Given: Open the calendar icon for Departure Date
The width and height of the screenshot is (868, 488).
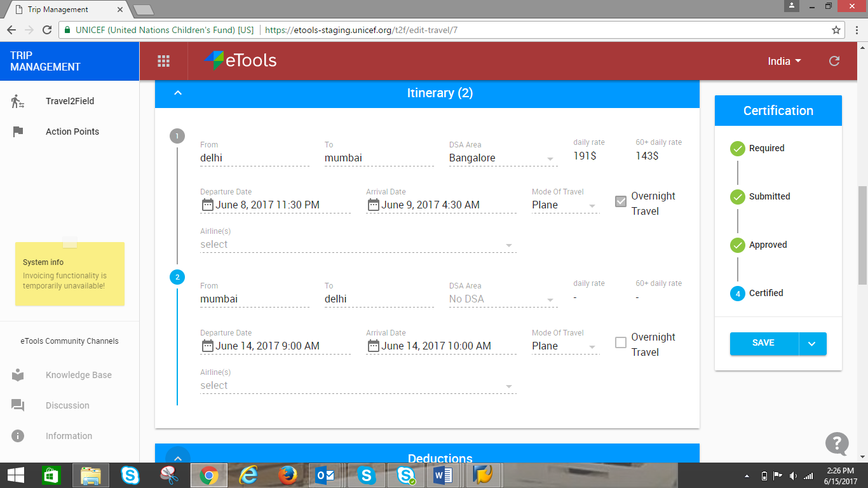Looking at the screenshot, I should click(x=208, y=204).
